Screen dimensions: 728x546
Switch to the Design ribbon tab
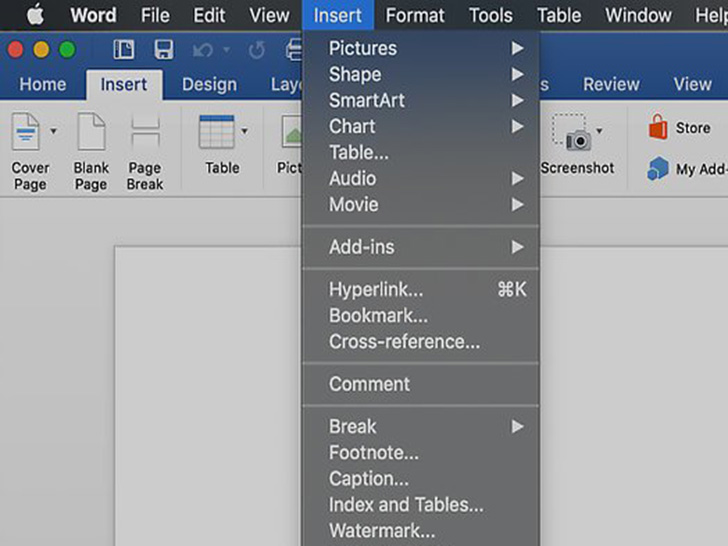click(x=209, y=84)
